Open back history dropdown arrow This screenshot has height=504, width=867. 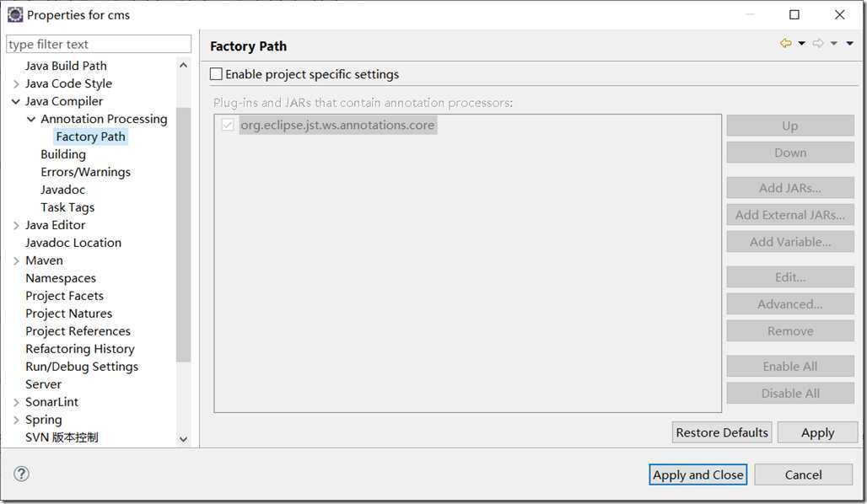click(801, 43)
